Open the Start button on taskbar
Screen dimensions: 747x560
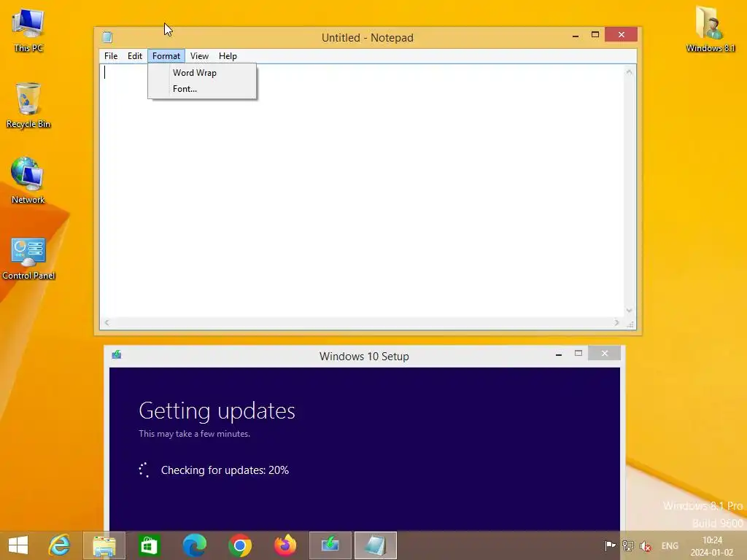[18, 545]
